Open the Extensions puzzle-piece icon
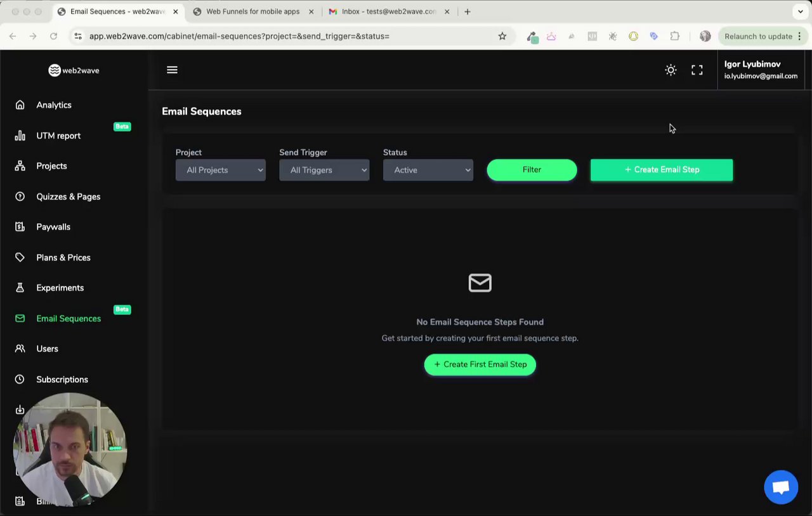Image resolution: width=812 pixels, height=516 pixels. point(675,36)
